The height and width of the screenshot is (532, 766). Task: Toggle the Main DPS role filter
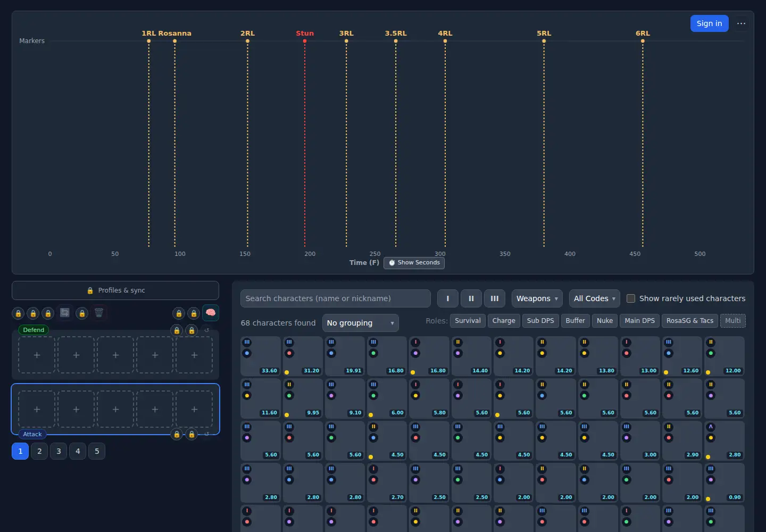tap(640, 321)
